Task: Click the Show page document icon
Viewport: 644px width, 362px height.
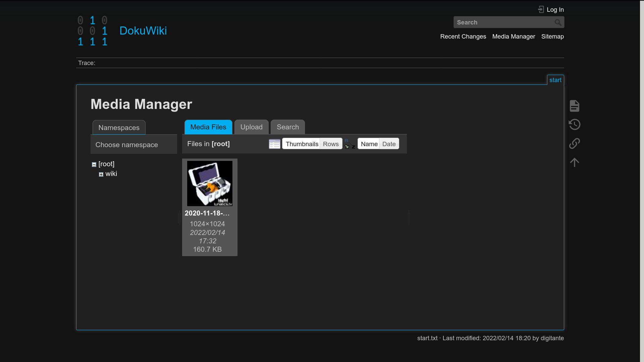Action: pyautogui.click(x=574, y=106)
